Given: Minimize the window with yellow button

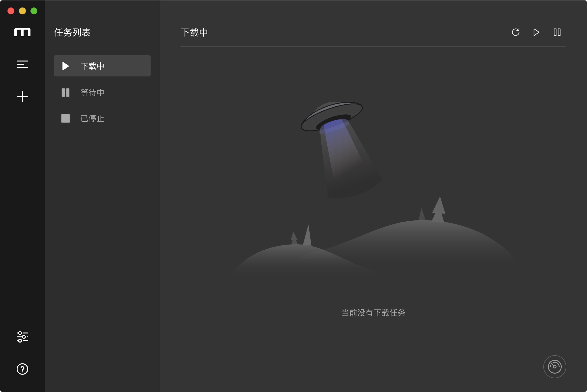Looking at the screenshot, I should tap(22, 11).
